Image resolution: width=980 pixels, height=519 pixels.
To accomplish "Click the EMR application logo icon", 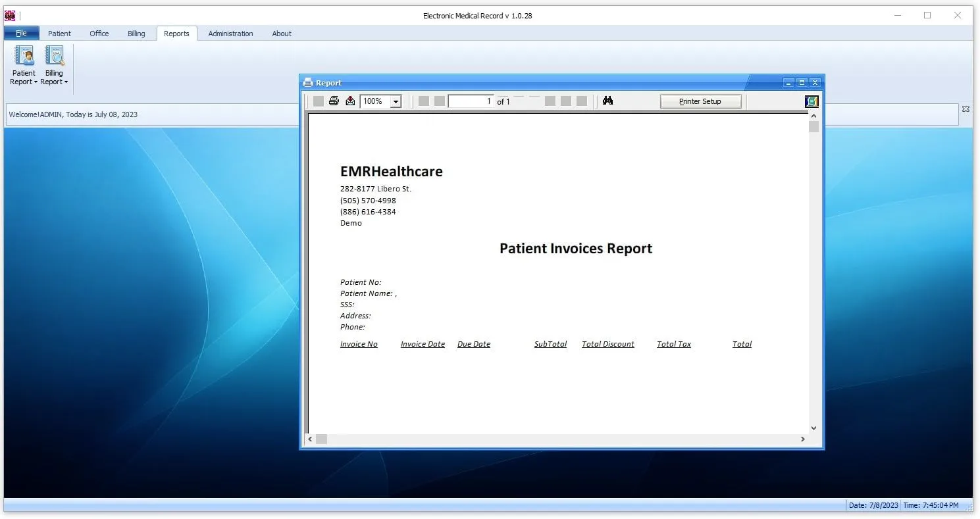I will (x=10, y=15).
